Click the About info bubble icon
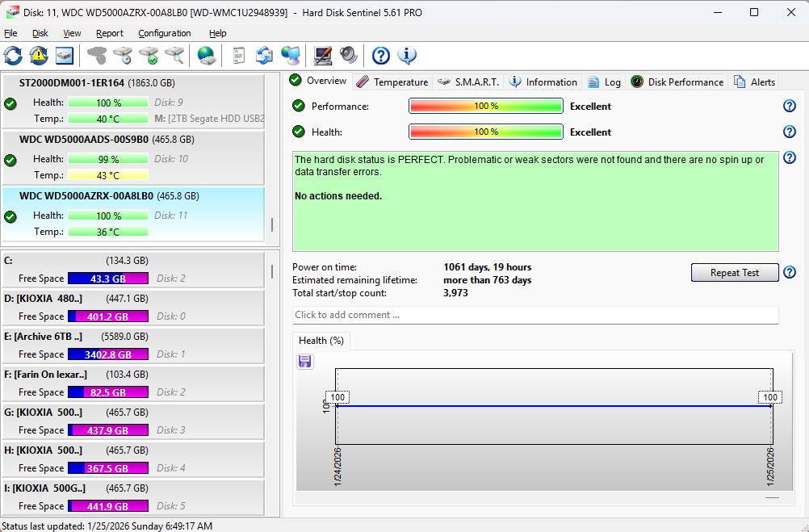This screenshot has width=809, height=532. coord(407,56)
